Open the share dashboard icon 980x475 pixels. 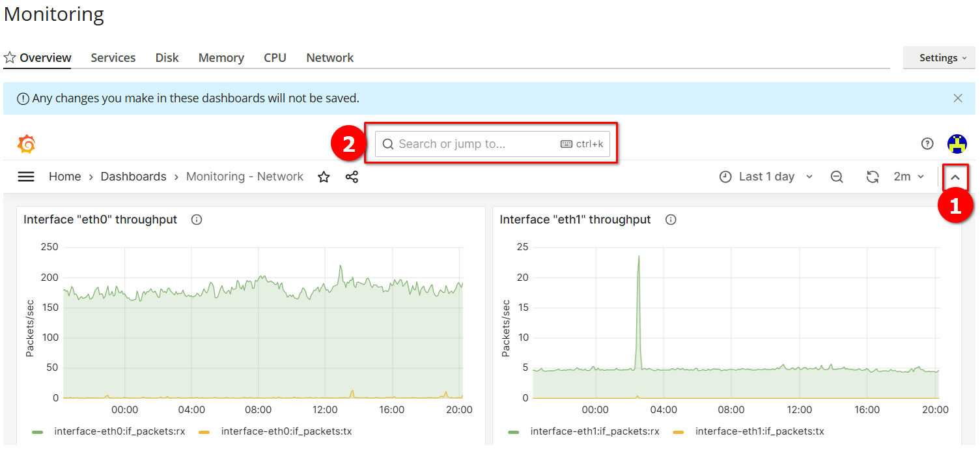point(352,177)
